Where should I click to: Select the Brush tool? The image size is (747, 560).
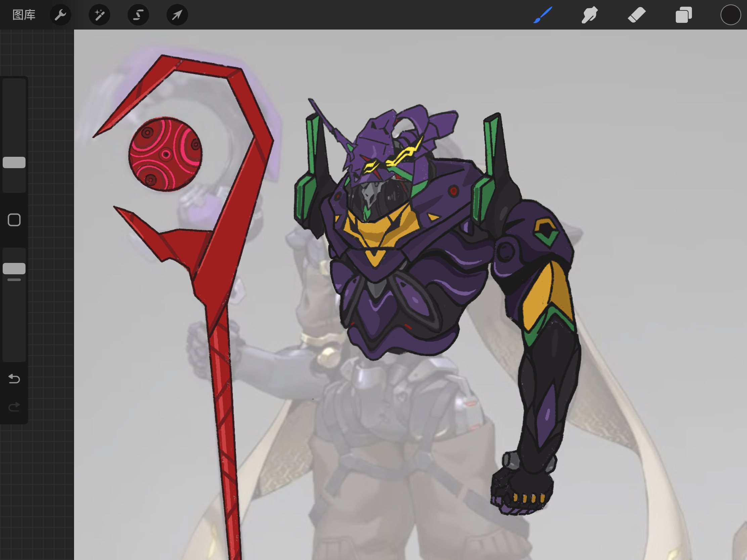[543, 15]
